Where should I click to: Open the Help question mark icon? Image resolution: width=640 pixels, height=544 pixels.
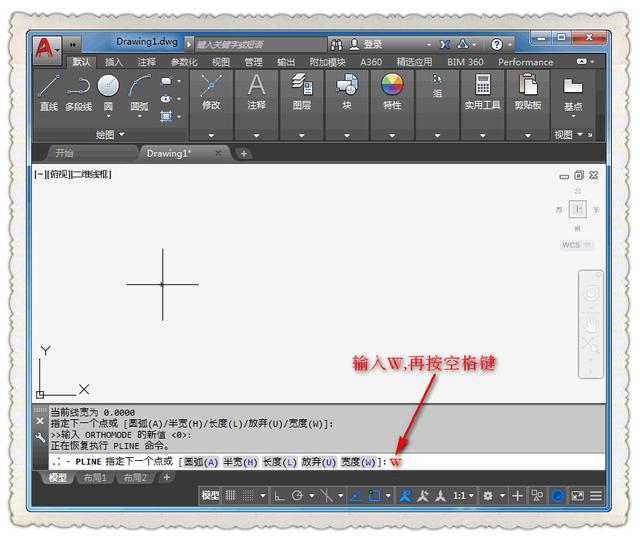point(496,44)
